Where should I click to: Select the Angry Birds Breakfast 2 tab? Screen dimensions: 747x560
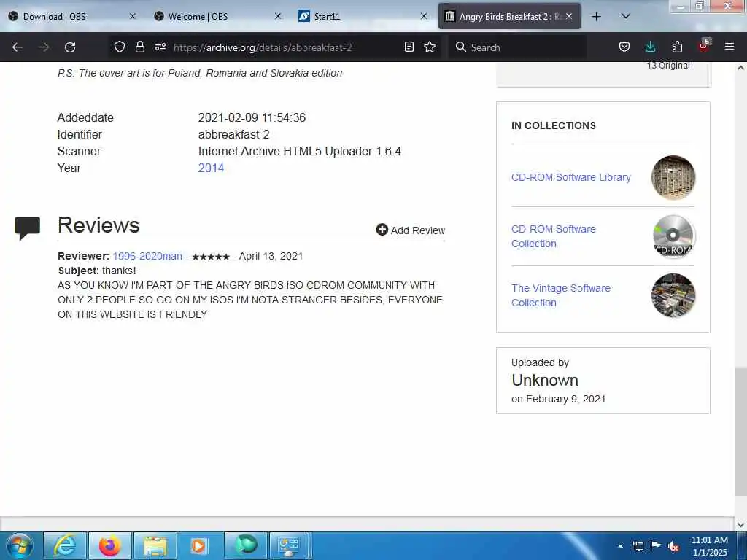(509, 16)
